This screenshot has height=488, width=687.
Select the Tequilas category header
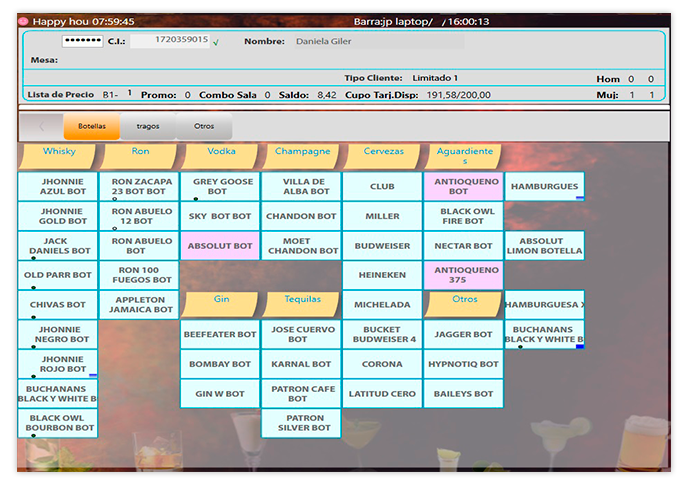coord(302,299)
